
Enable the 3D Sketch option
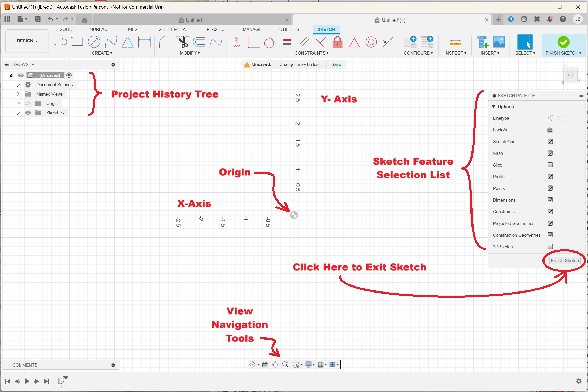tap(550, 247)
